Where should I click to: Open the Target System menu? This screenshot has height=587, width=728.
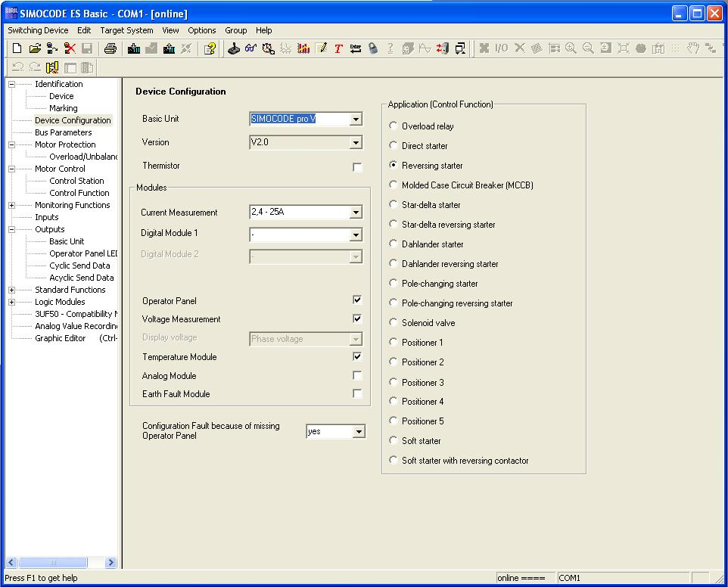coord(126,30)
